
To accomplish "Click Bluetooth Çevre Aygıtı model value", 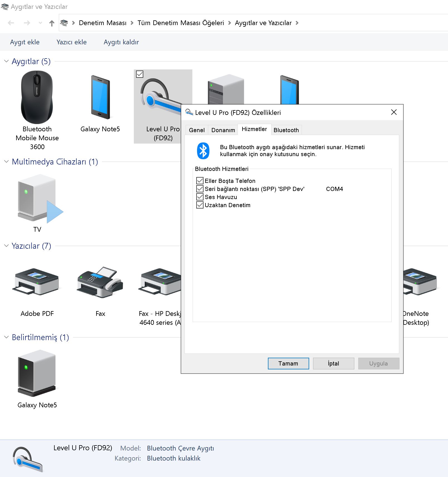I will 180,448.
